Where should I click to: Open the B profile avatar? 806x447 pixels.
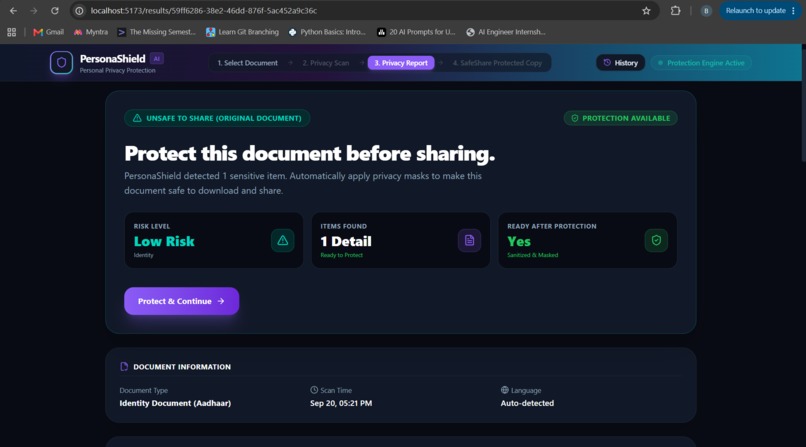click(x=706, y=11)
